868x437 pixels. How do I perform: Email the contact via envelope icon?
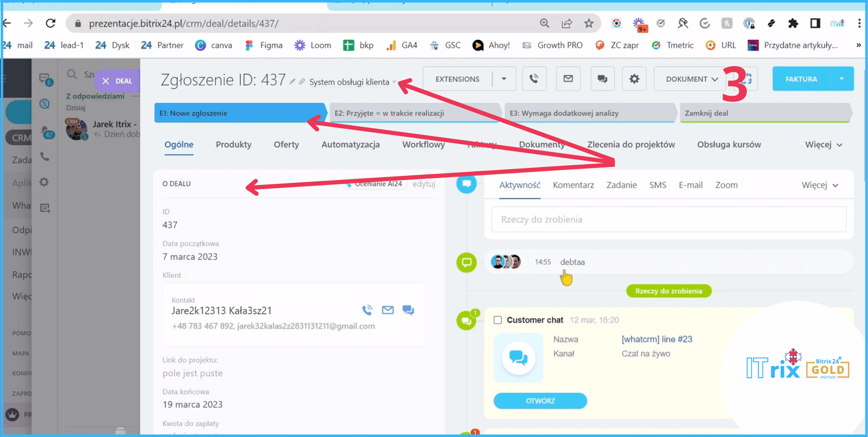[x=387, y=310]
